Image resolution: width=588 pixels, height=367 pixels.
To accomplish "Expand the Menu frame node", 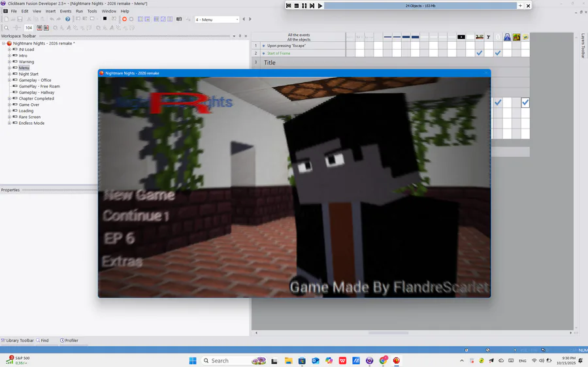I will click(9, 68).
